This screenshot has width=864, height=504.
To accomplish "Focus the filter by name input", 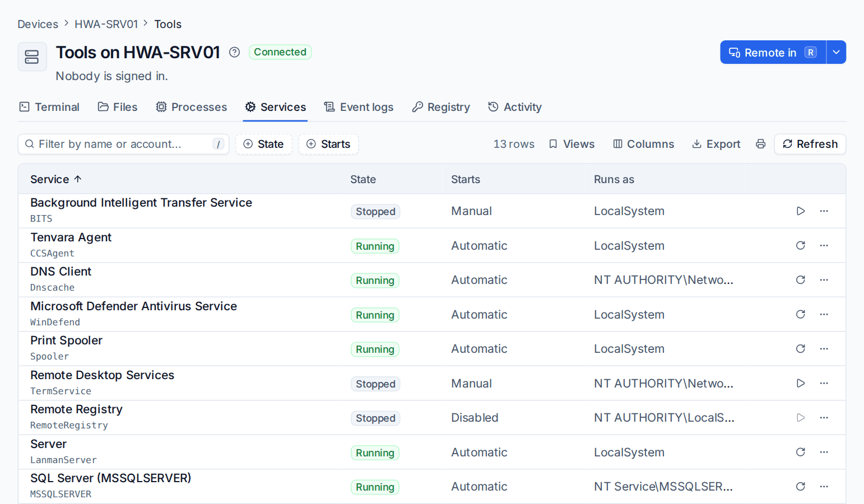I will pyautogui.click(x=124, y=144).
